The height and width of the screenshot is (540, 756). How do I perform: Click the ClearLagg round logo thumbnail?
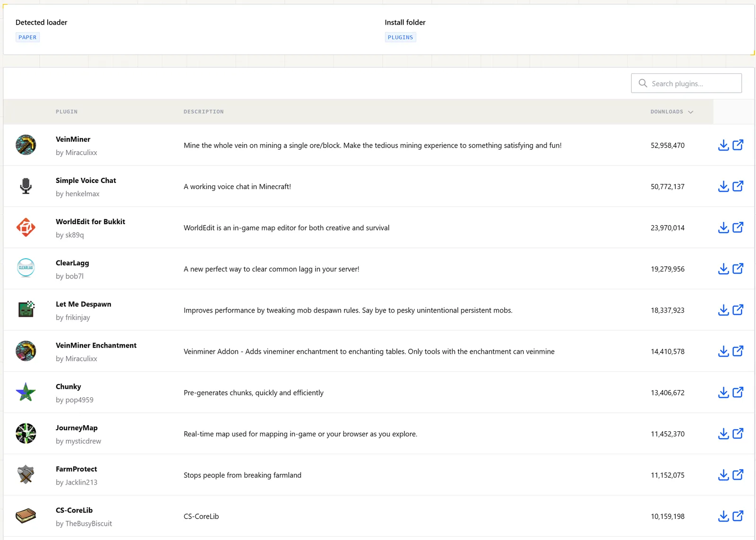coord(26,269)
